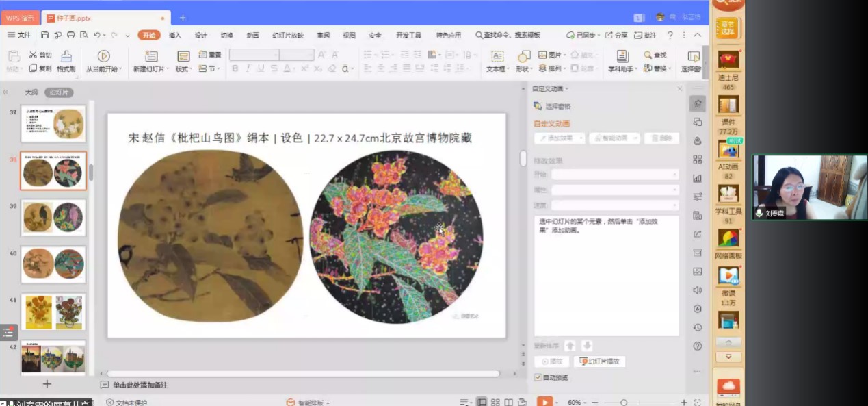The width and height of the screenshot is (868, 406).
Task: Click the 幻灯片播放 slideshow play button
Action: [x=601, y=361]
